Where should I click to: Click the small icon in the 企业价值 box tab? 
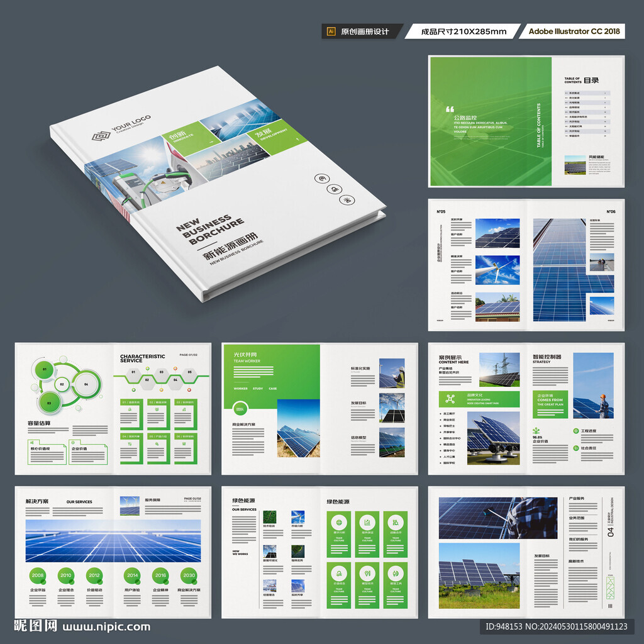[x=73, y=443]
